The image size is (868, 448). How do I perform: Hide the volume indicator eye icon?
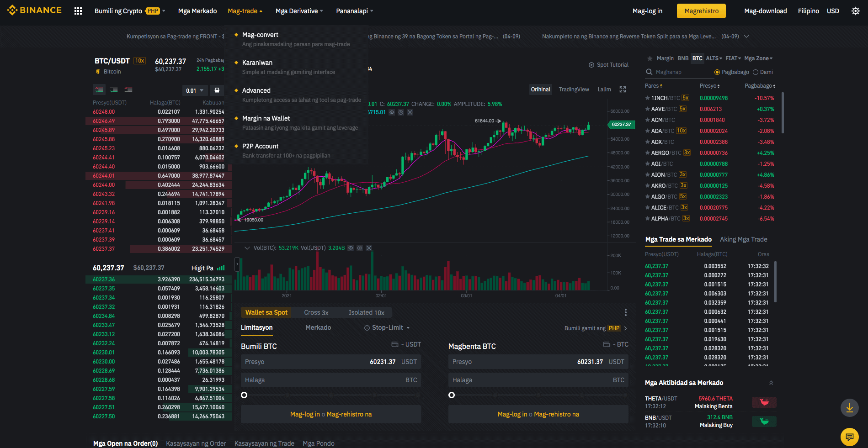click(x=351, y=248)
